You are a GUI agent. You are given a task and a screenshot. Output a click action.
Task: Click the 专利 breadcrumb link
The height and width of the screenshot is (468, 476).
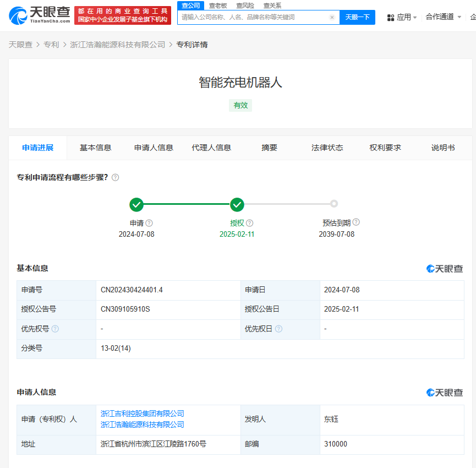pos(51,45)
